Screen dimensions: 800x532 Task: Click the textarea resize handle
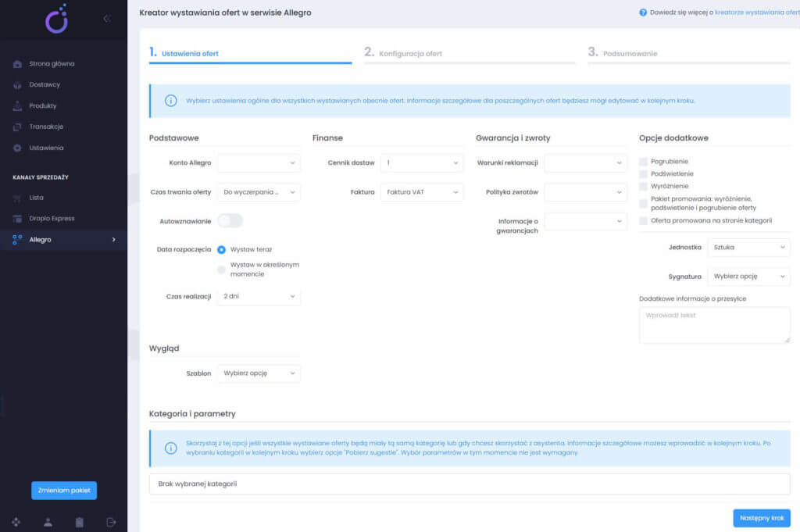[787, 340]
